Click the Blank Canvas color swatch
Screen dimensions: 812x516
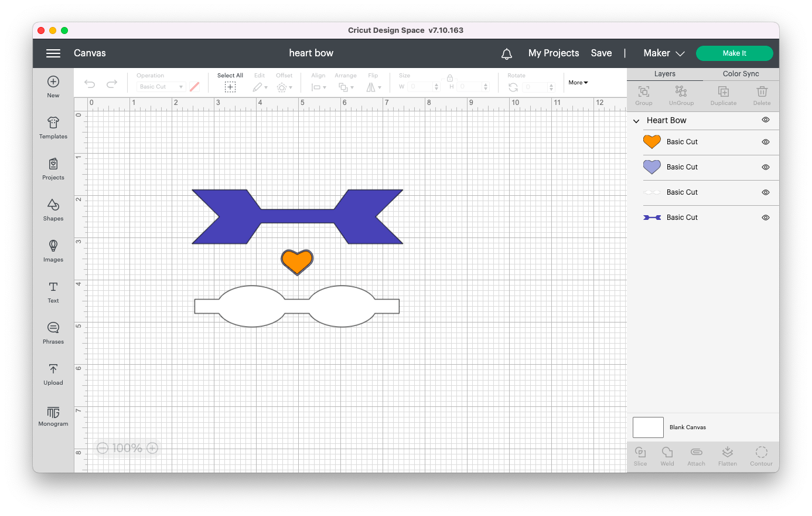(648, 427)
